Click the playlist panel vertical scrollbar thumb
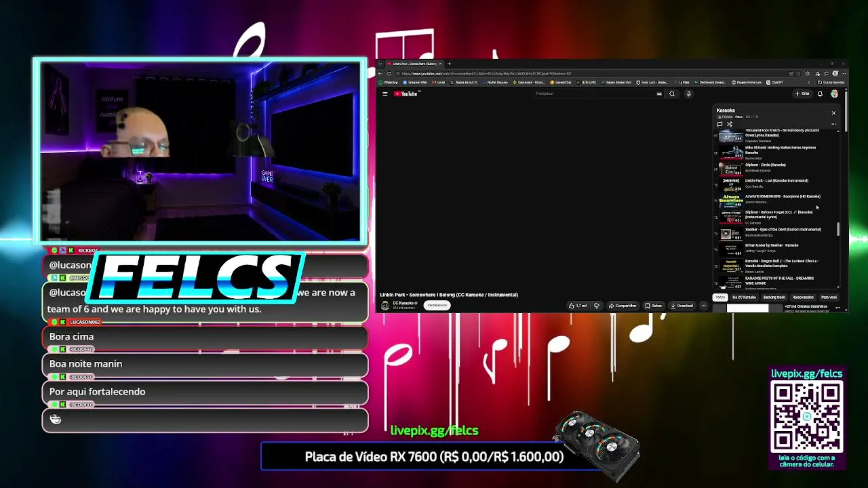The image size is (868, 488). click(838, 229)
